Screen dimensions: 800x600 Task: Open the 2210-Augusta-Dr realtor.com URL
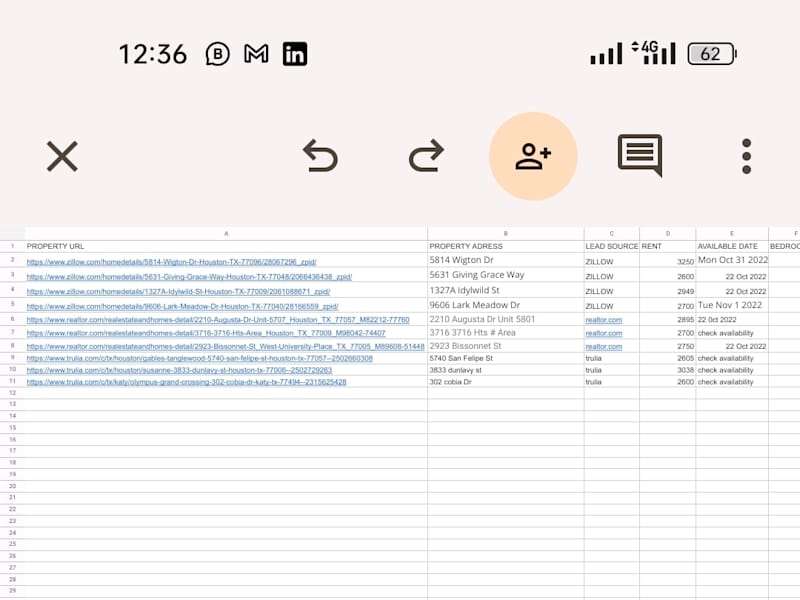pyautogui.click(x=218, y=320)
